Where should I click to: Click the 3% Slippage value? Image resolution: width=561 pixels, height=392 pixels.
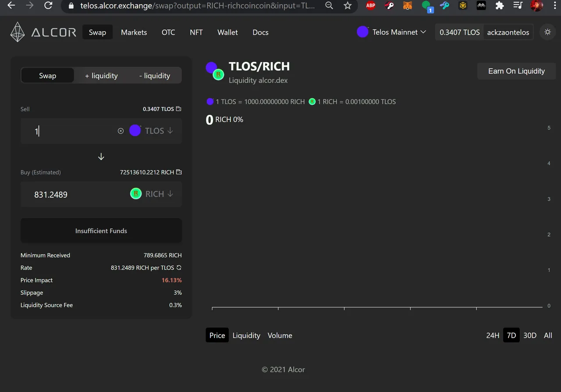point(178,292)
